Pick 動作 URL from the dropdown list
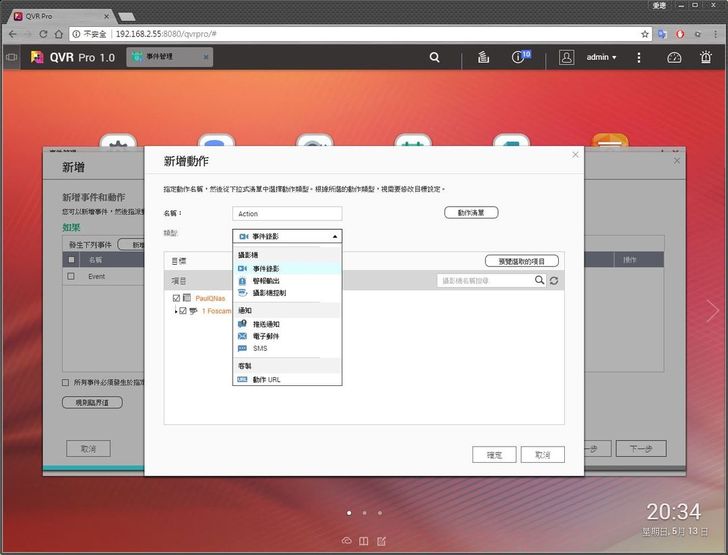The image size is (728, 555). pyautogui.click(x=266, y=380)
